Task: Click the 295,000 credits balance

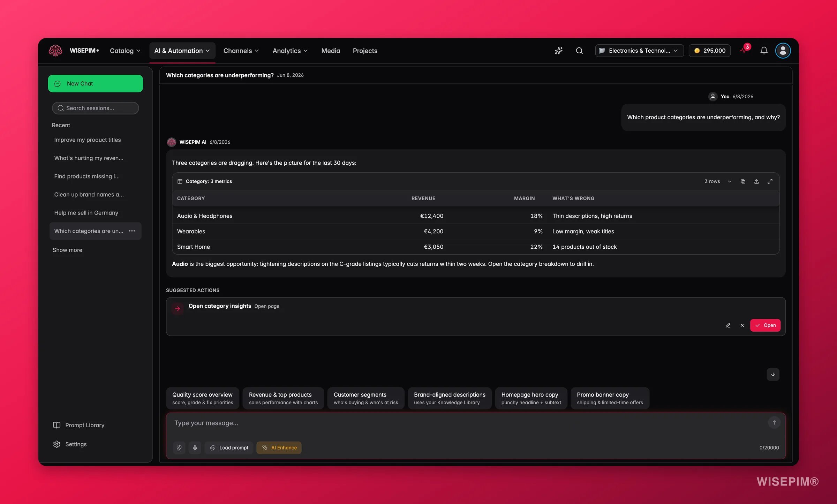Action: (x=710, y=51)
